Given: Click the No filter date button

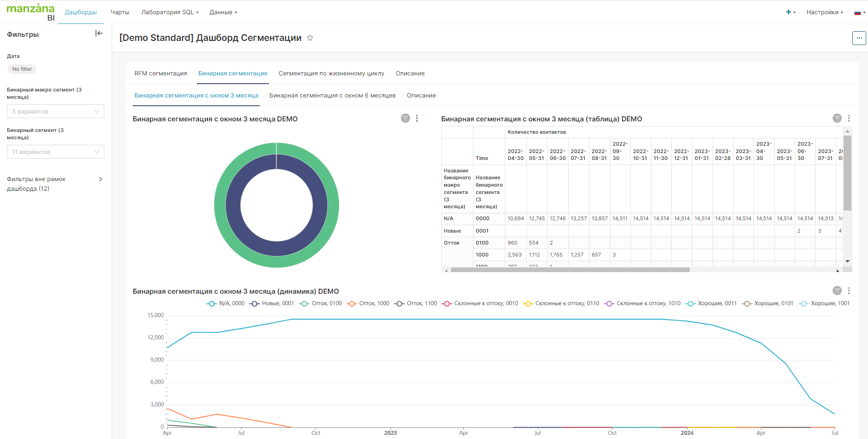Looking at the screenshot, I should (x=22, y=69).
